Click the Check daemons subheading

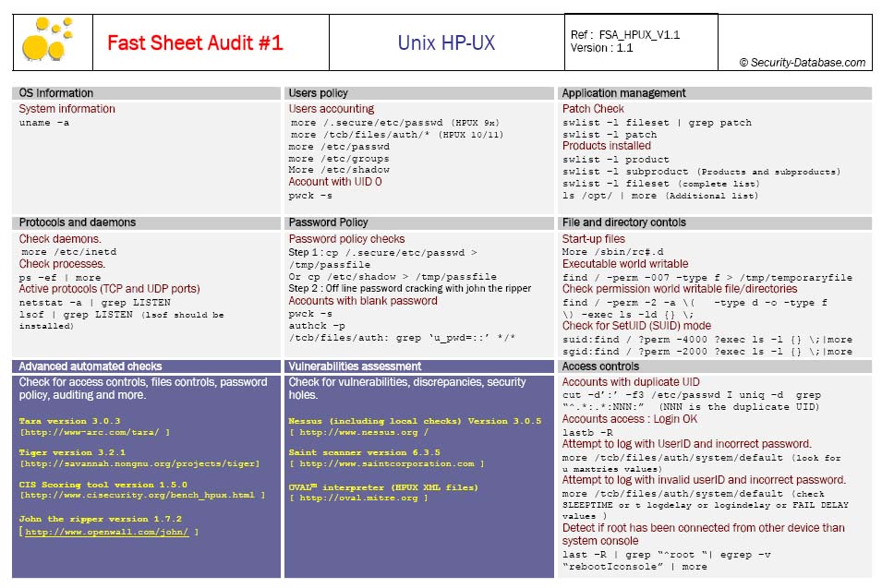coord(60,239)
